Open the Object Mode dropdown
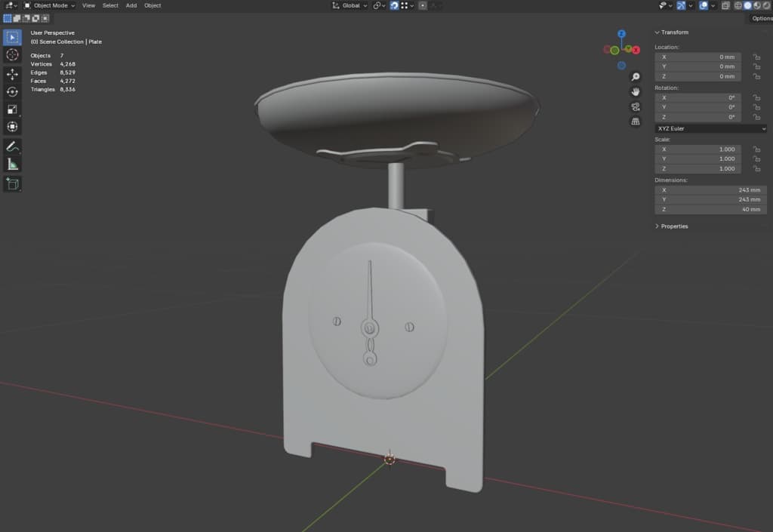 [x=50, y=5]
